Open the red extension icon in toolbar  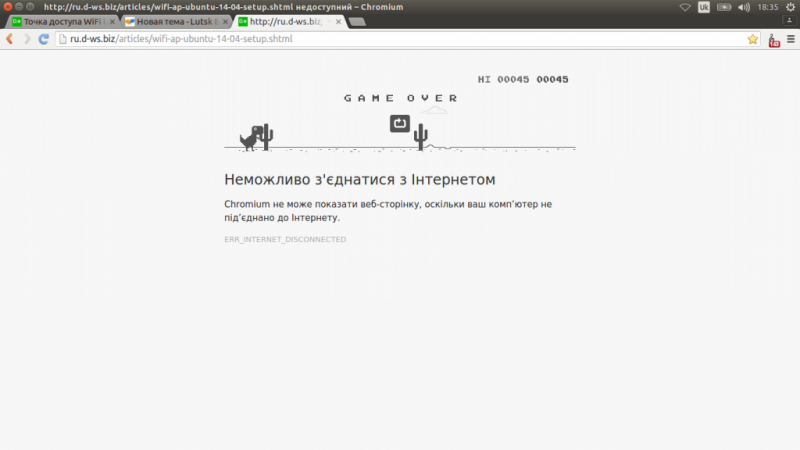coord(774,40)
